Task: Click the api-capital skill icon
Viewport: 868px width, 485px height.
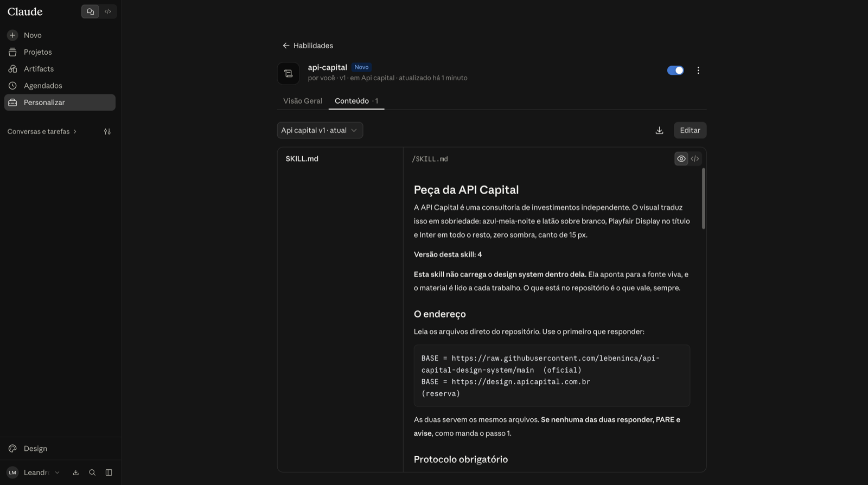Action: 288,73
